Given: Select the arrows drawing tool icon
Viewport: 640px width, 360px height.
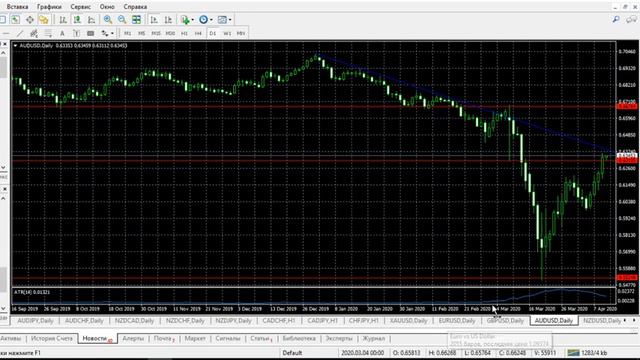Looking at the screenshot, I should coord(105,33).
